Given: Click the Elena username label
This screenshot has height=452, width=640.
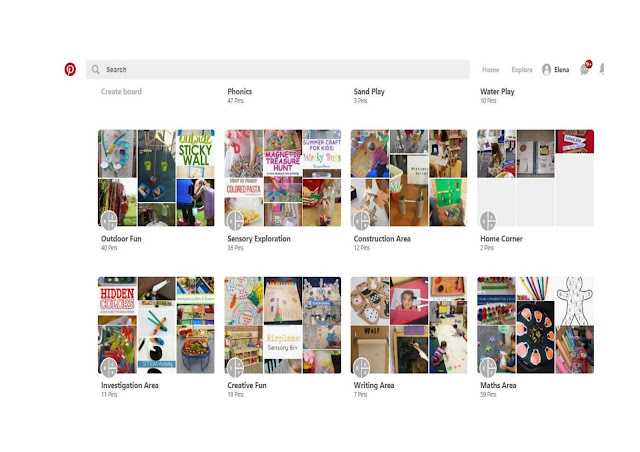Looking at the screenshot, I should coord(562,70).
